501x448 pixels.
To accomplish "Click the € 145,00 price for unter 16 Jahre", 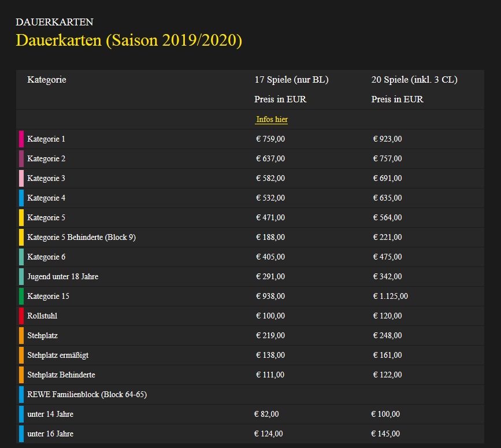I will click(x=385, y=434).
